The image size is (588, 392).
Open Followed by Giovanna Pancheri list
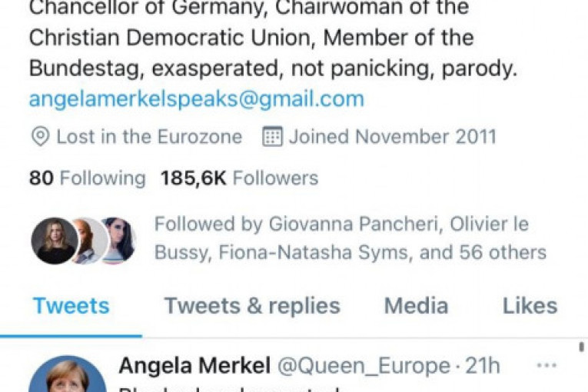(350, 238)
